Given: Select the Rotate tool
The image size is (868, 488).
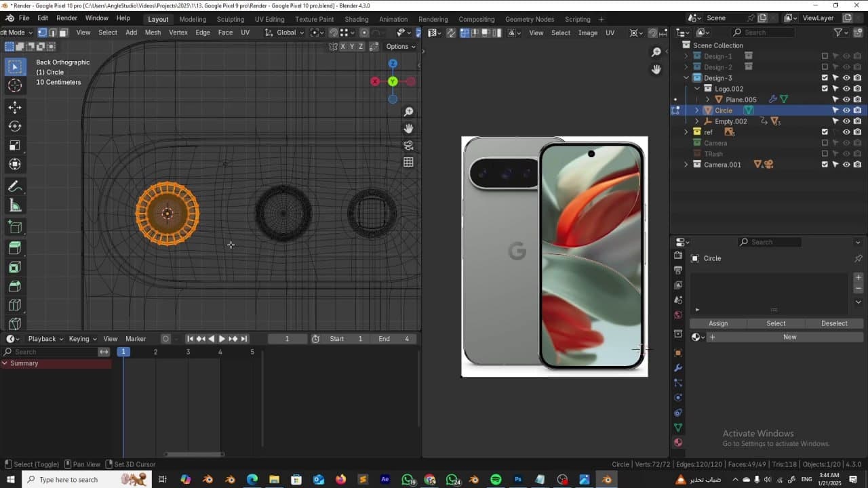Looking at the screenshot, I should 15,126.
